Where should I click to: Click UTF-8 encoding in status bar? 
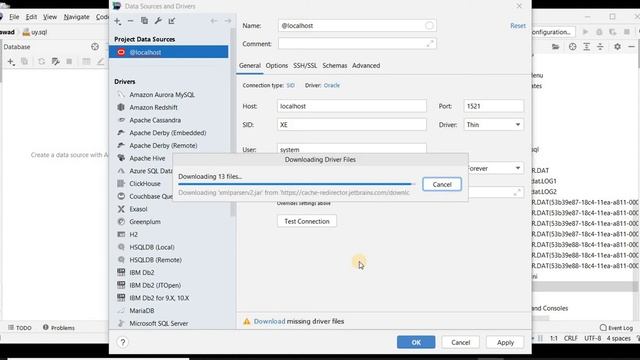coord(592,338)
